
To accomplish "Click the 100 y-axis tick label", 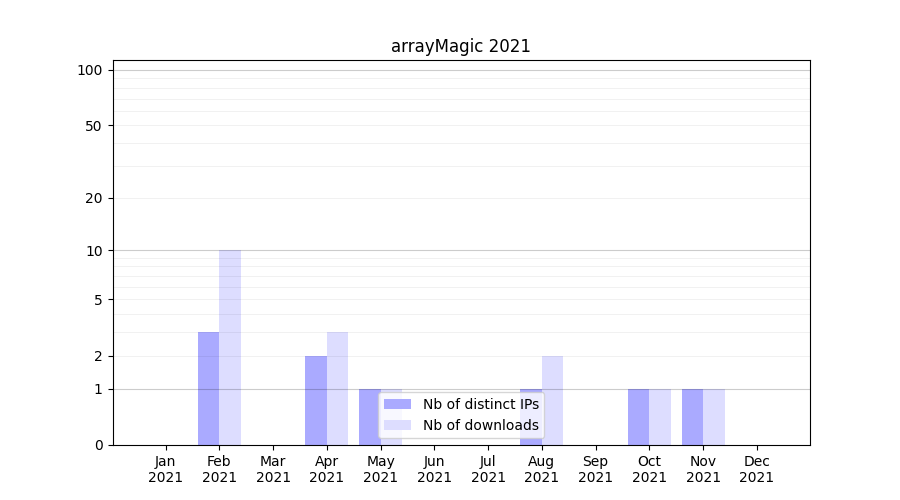I will tap(90, 70).
